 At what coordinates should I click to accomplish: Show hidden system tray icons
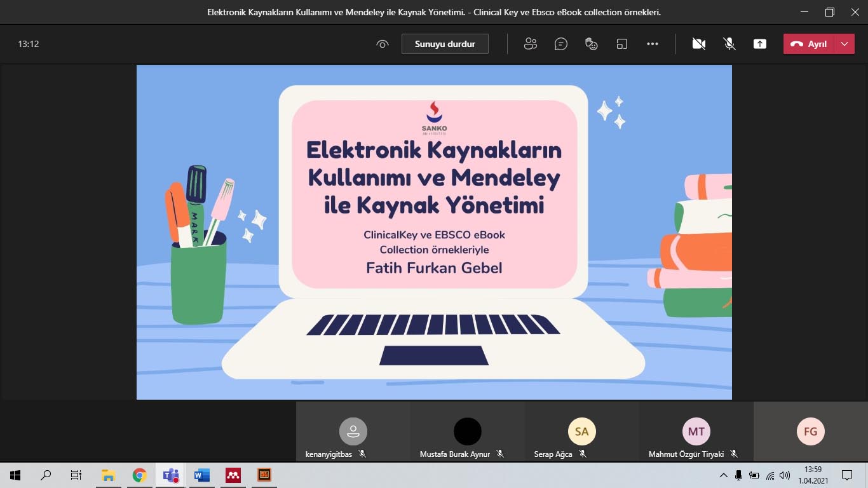click(x=723, y=475)
